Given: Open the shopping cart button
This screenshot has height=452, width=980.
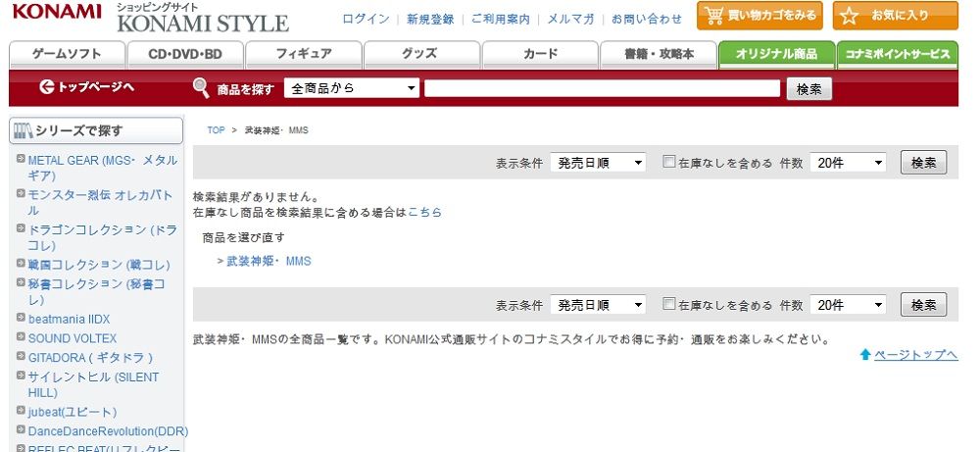Looking at the screenshot, I should (759, 15).
